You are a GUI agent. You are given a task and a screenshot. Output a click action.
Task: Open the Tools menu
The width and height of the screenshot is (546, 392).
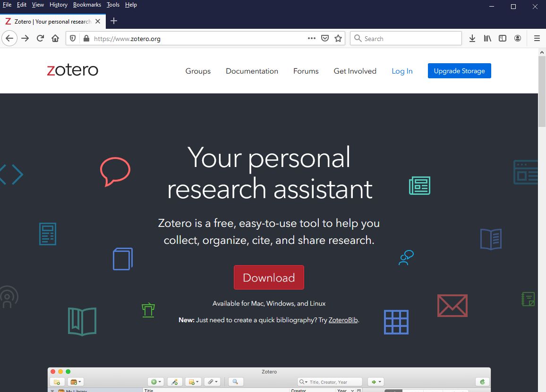[113, 5]
